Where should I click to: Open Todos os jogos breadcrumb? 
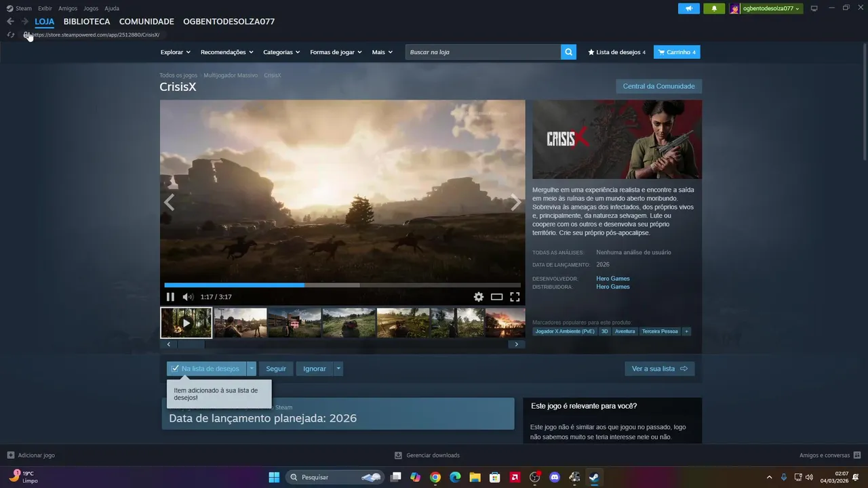coord(178,75)
